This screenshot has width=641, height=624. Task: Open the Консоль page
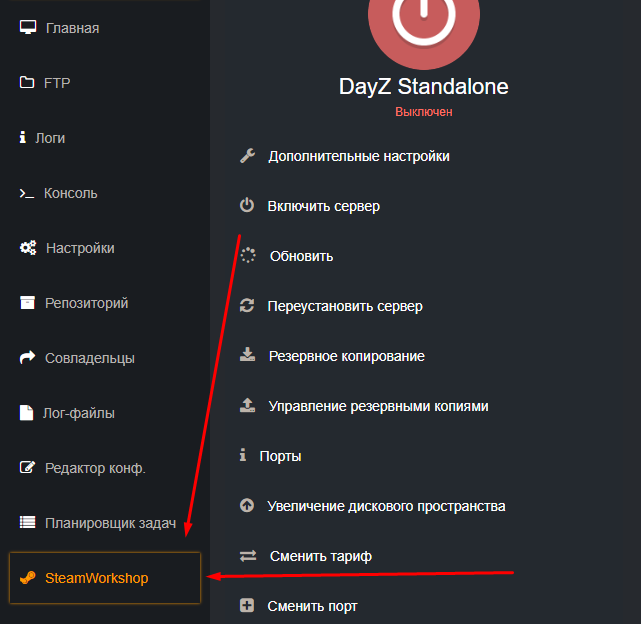click(71, 193)
